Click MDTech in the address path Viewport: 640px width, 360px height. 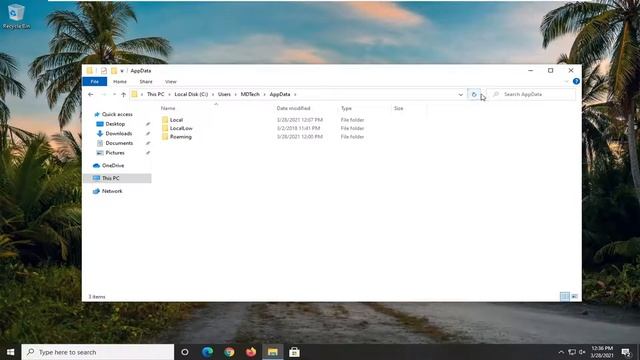click(250, 94)
